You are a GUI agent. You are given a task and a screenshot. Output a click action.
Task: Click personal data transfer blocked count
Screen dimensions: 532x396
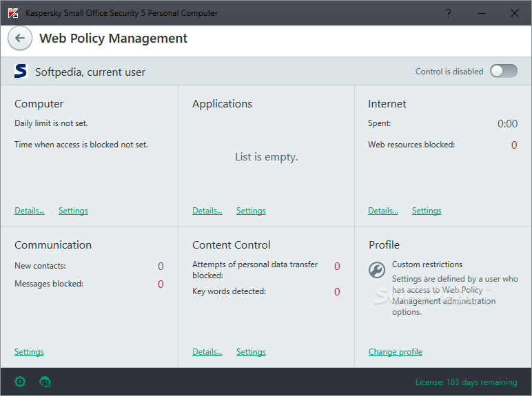coord(337,266)
